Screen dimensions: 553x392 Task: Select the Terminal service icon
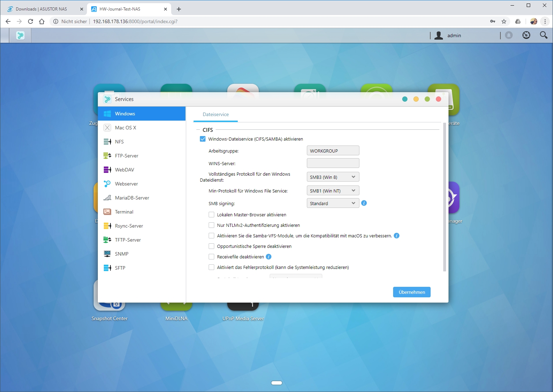coord(107,212)
